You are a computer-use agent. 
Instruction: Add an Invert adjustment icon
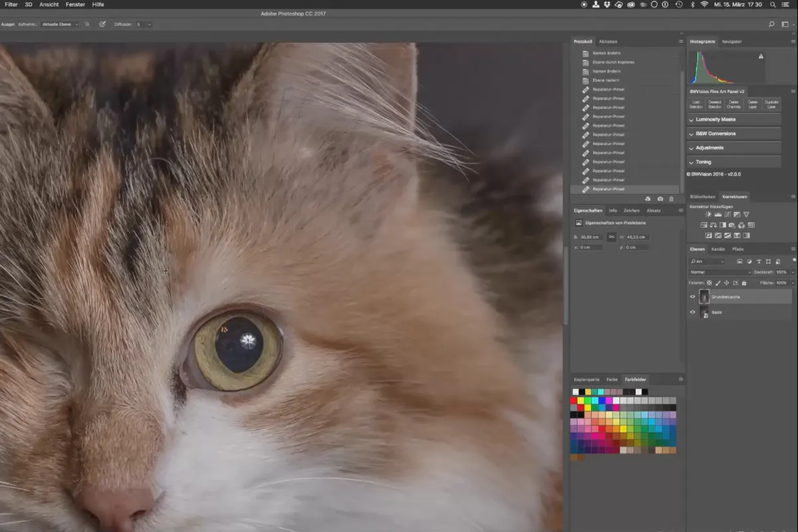709,235
